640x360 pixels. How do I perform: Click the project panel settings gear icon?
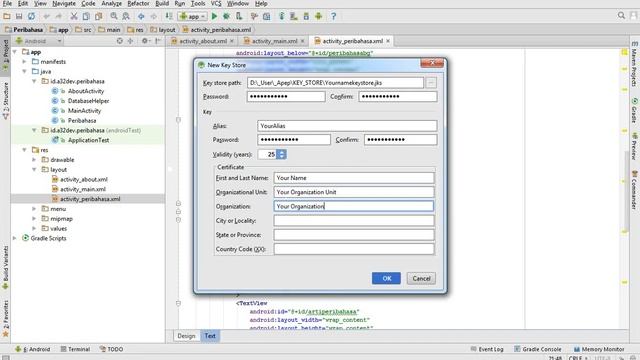144,41
